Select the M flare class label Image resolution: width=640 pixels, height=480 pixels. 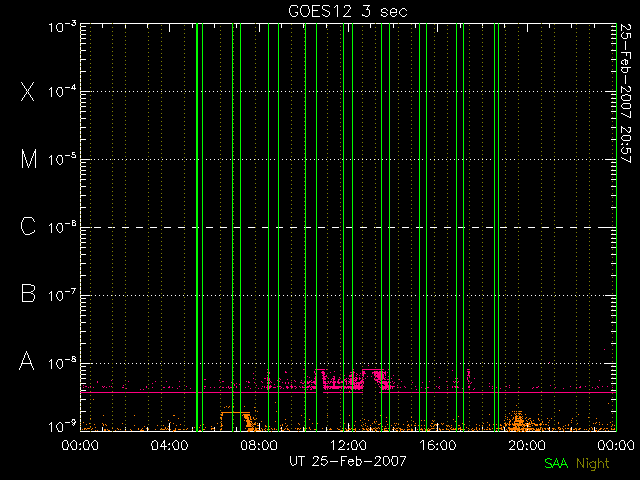coord(29,159)
